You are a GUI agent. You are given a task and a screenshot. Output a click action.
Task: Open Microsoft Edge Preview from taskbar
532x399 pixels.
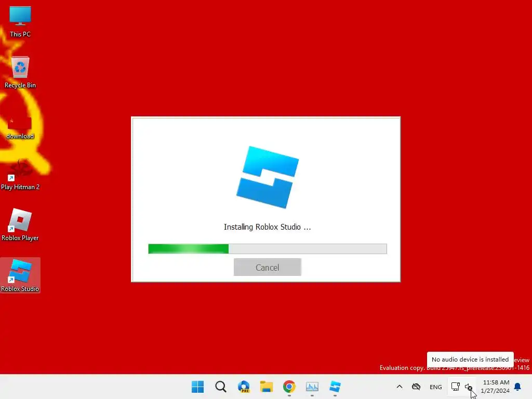point(244,387)
